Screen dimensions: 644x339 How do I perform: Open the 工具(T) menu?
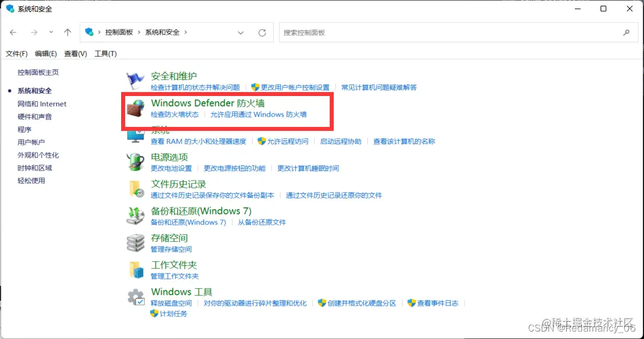tap(106, 54)
